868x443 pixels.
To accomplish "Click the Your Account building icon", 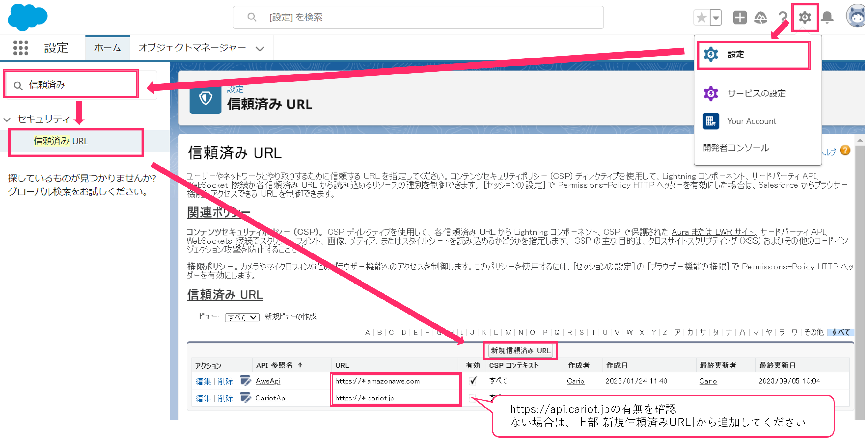I will point(711,121).
